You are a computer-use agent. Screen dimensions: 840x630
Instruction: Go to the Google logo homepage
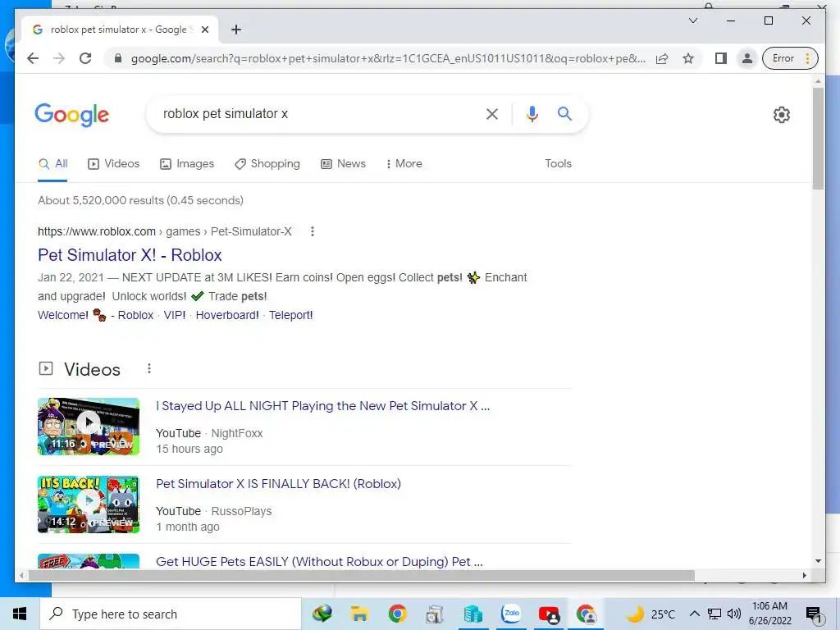coord(72,115)
